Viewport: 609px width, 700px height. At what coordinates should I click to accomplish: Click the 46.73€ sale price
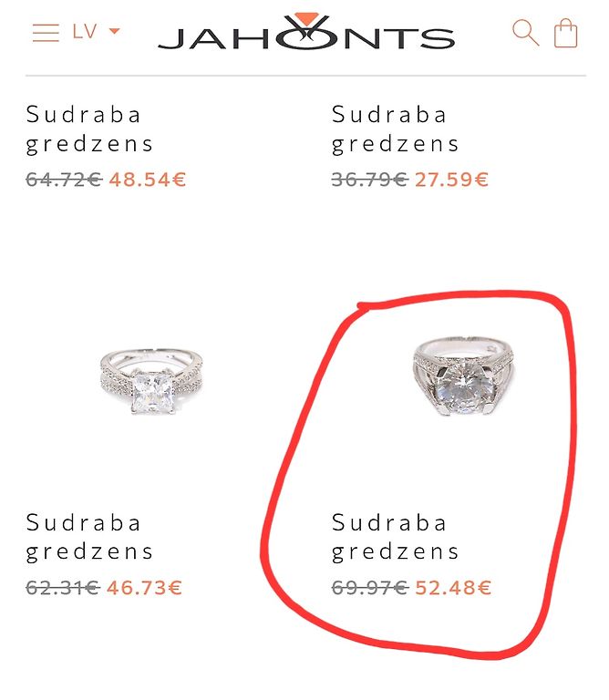[x=145, y=588]
